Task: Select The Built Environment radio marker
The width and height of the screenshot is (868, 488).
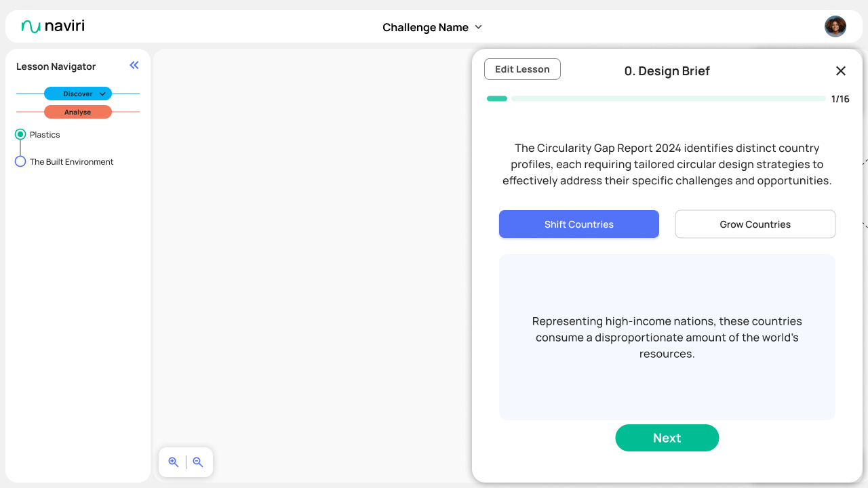Action: 20,161
